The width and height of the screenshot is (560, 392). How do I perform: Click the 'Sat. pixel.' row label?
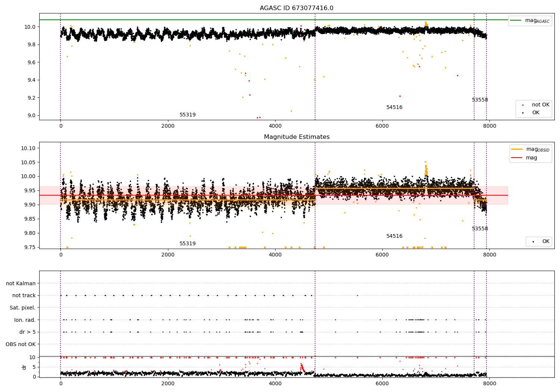point(22,308)
